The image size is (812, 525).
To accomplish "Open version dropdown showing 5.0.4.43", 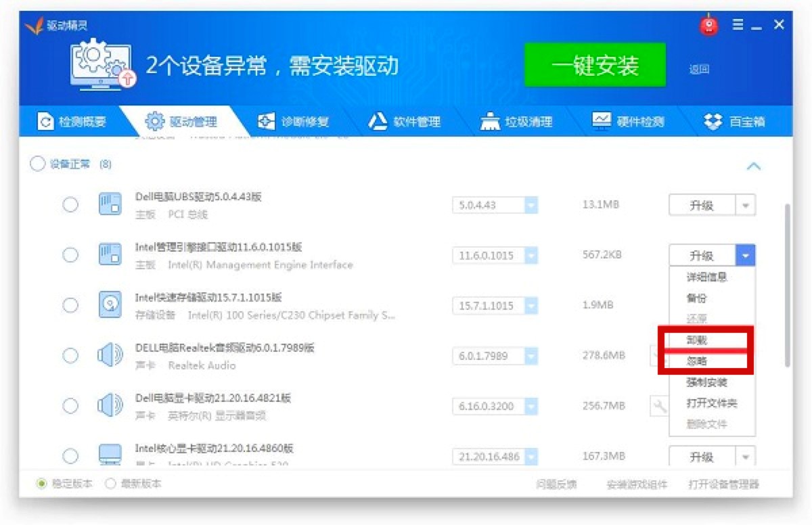I will 495,205.
